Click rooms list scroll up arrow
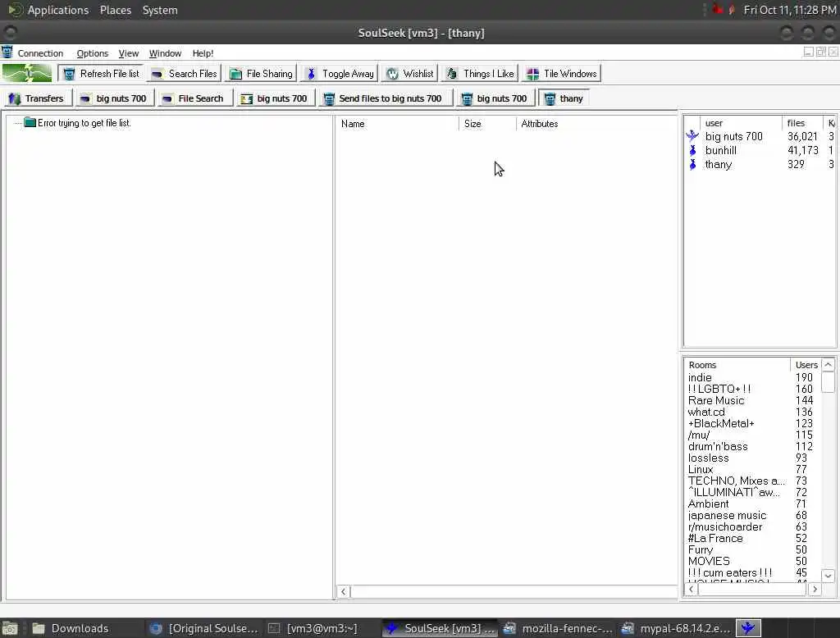This screenshot has height=638, width=840. [829, 365]
